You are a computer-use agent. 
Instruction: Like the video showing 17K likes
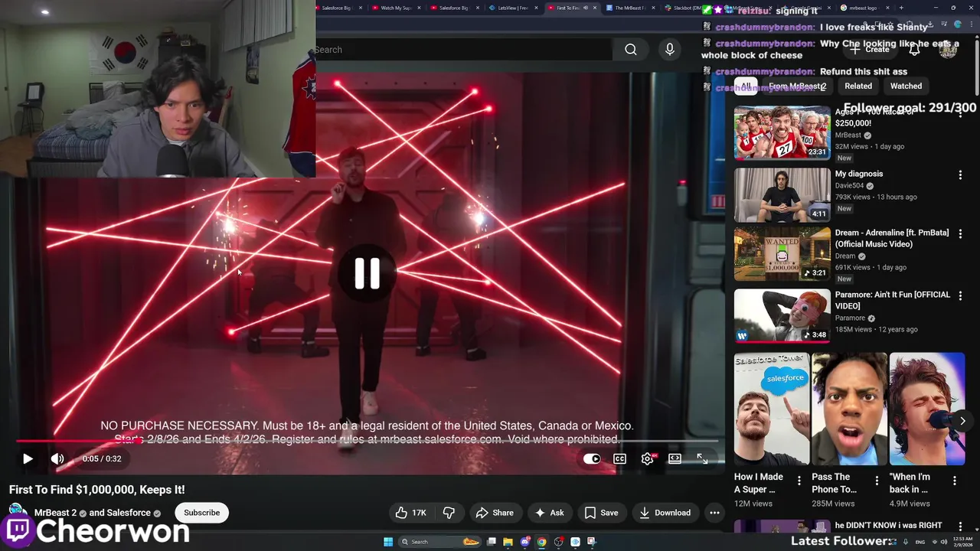[x=410, y=513]
